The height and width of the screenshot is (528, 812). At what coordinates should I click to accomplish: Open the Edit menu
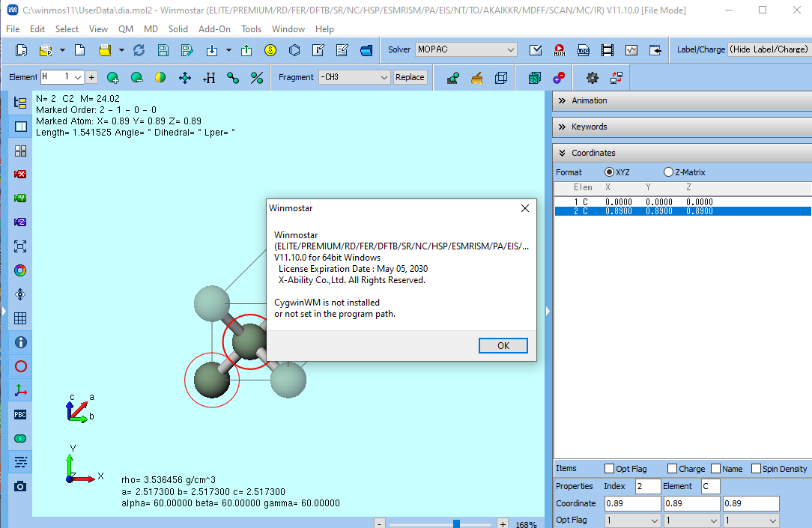point(37,29)
